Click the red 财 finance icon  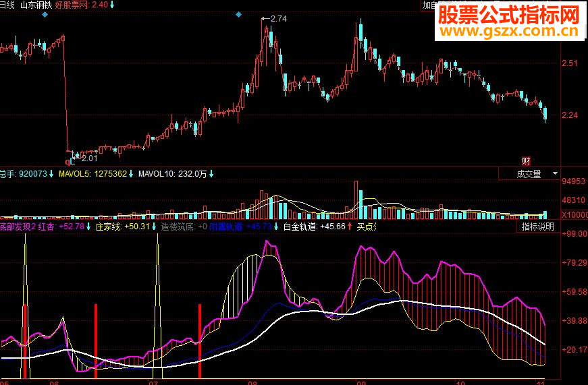tap(526, 161)
